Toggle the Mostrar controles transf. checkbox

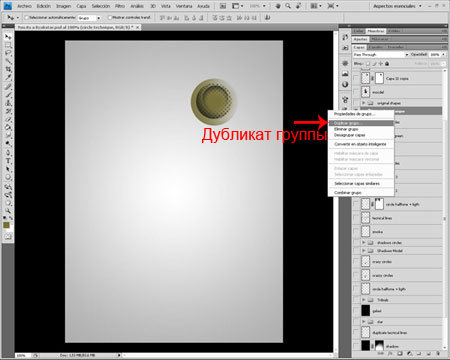click(x=110, y=17)
